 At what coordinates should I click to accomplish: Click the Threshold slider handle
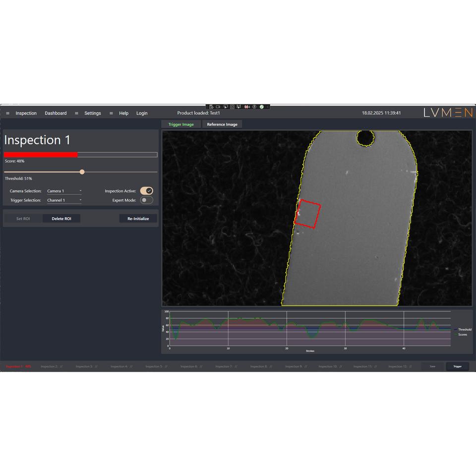[82, 172]
